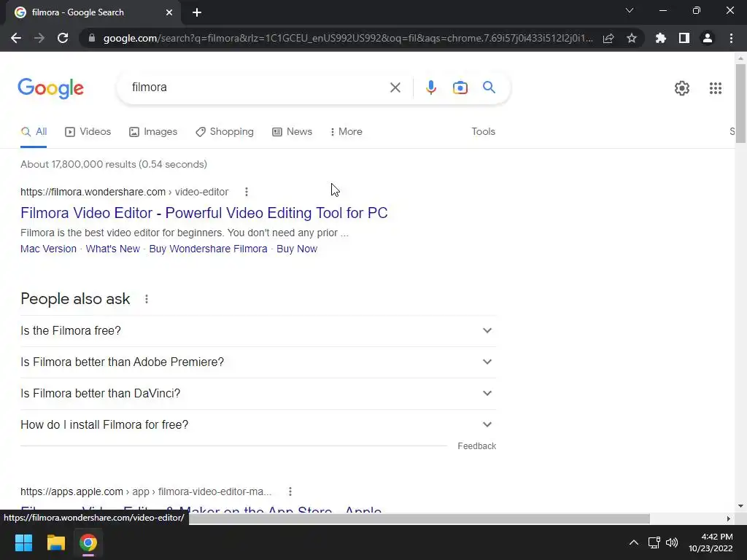Viewport: 747px width, 560px height.
Task: Open the taskbar clock showing 4:42 PM
Action: (711, 542)
